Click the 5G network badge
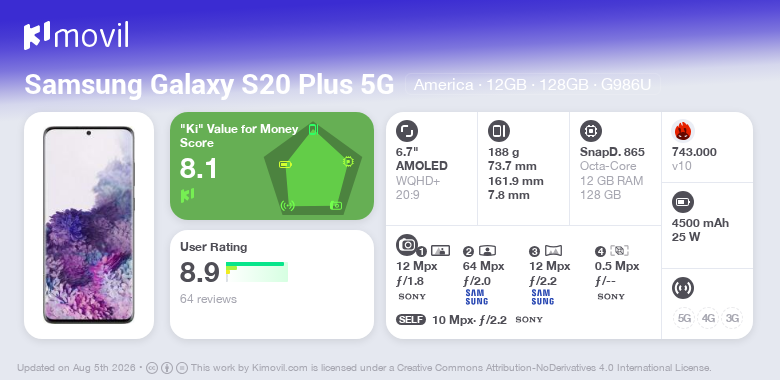780x380 pixels. coord(684,318)
